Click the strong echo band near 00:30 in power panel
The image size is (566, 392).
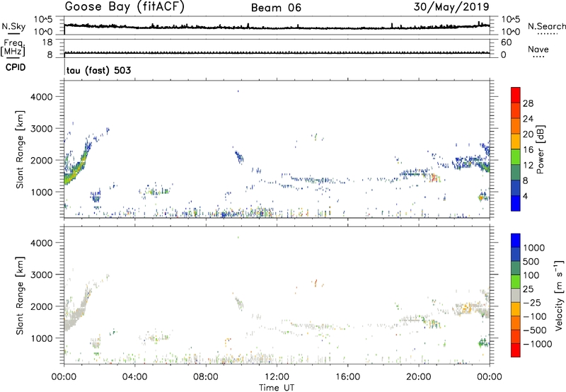pyautogui.click(x=75, y=168)
